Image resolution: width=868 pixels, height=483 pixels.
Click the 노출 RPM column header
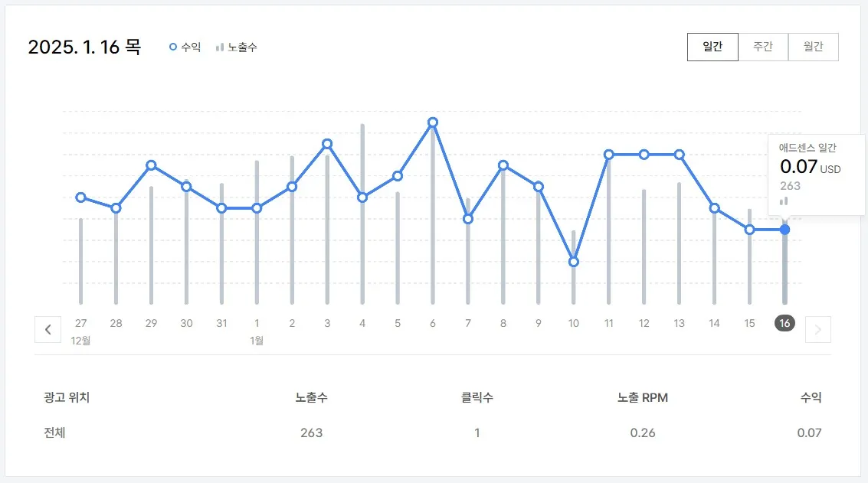click(643, 397)
